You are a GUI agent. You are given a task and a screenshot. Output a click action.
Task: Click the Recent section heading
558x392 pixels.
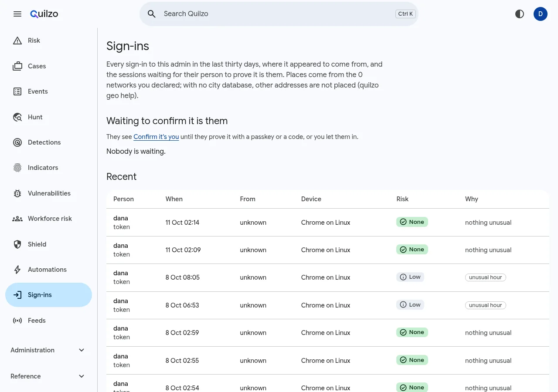click(x=122, y=177)
